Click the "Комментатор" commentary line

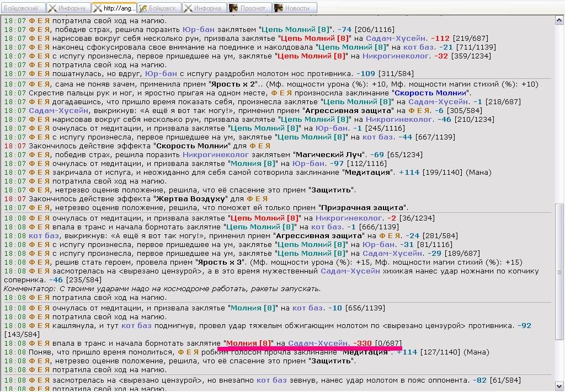(162, 289)
